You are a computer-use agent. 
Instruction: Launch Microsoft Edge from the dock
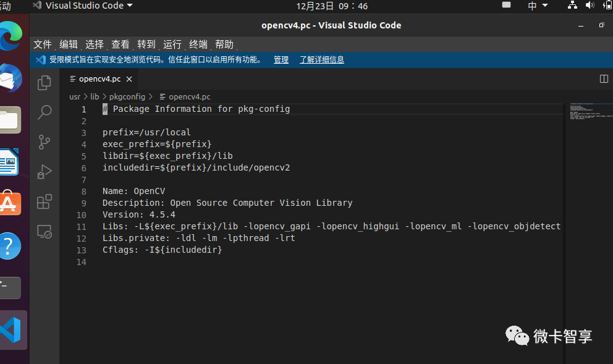pyautogui.click(x=11, y=36)
